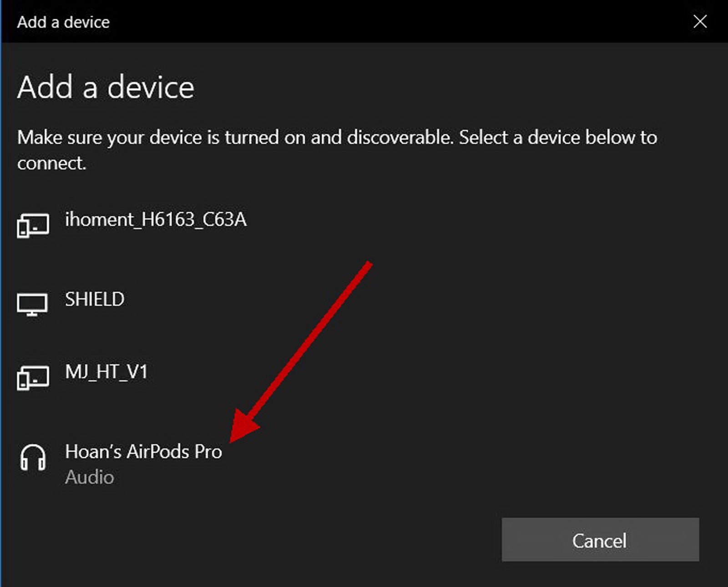This screenshot has height=587, width=728.
Task: Click the word connect in the instructions
Action: click(x=51, y=163)
